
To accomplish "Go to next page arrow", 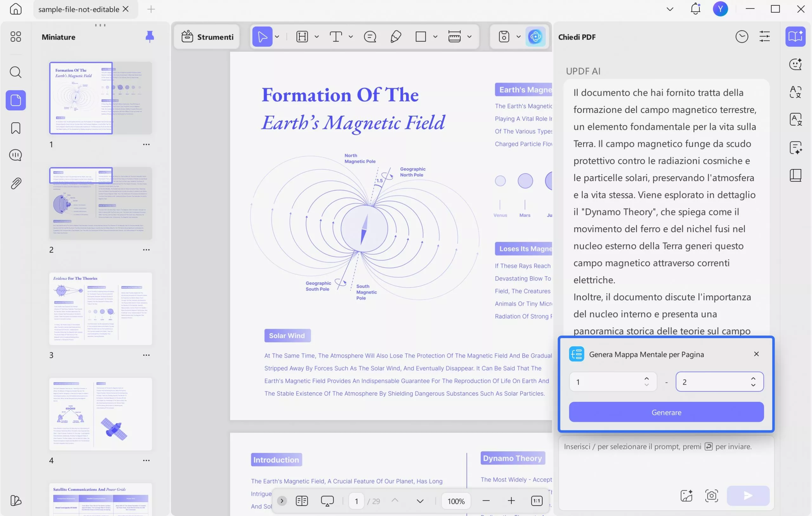I will click(420, 501).
